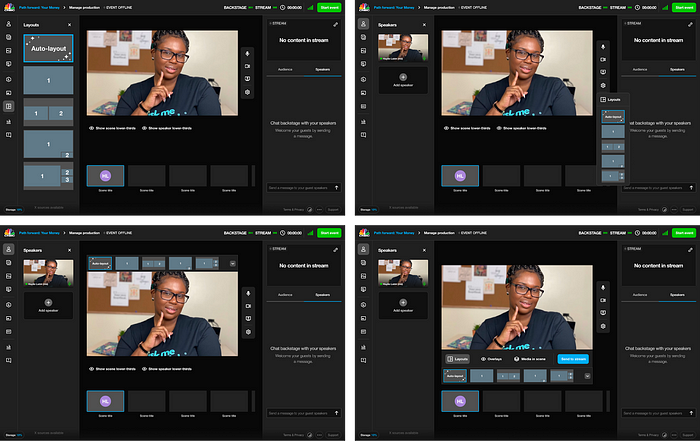
Task: Collapse STREAM panel chevron in bottom-left screenshot
Action: click(x=271, y=249)
